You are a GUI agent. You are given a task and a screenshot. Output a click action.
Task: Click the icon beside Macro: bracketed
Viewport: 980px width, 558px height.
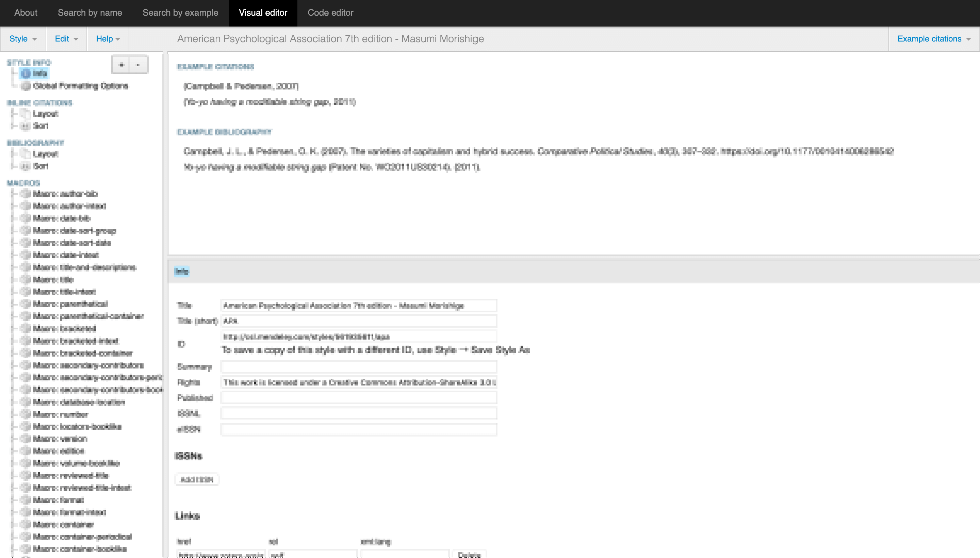click(x=26, y=329)
